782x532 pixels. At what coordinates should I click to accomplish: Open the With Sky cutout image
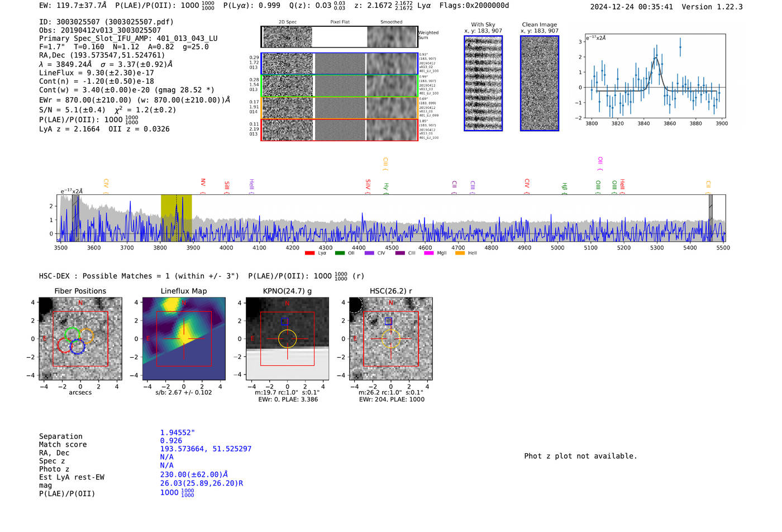point(483,83)
